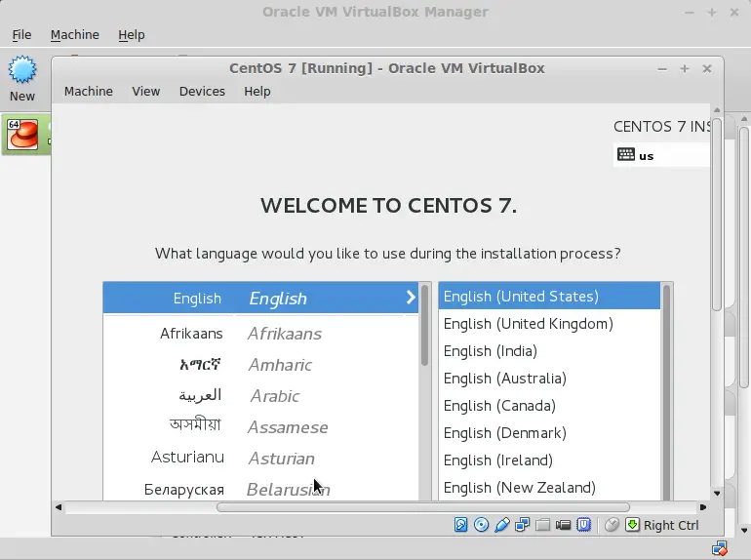Open Machine menu of CentOS 7 window
This screenshot has height=560, width=751.
click(x=89, y=91)
